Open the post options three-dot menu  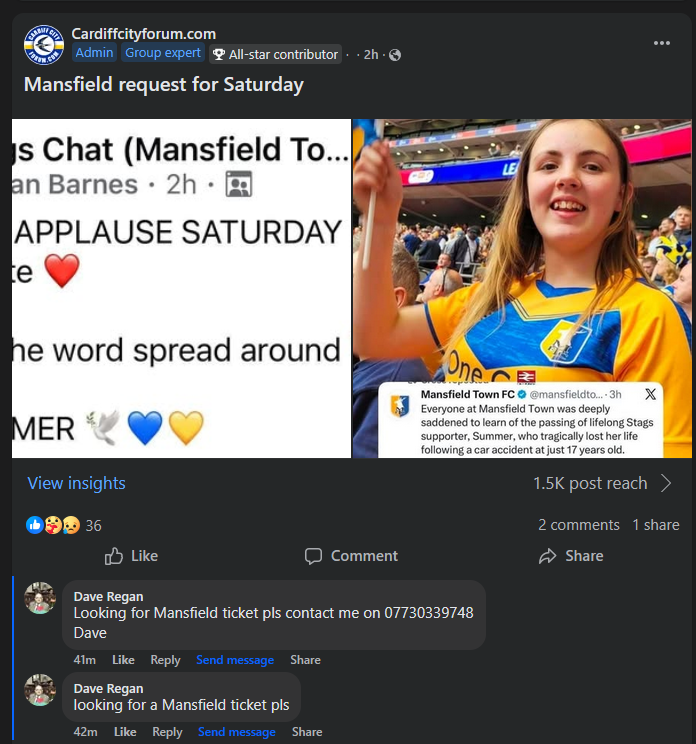pos(662,43)
